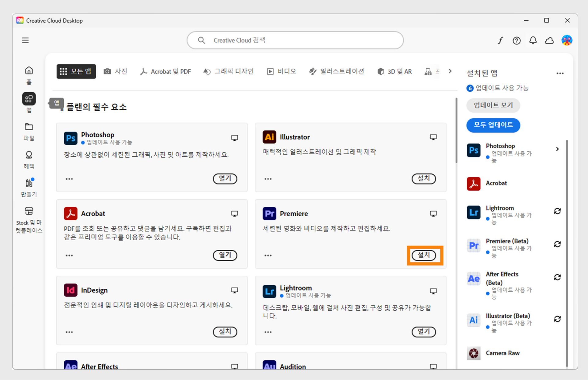The width and height of the screenshot is (588, 380).
Task: Click desktop platform icon on Premiere card
Action: coord(433,214)
